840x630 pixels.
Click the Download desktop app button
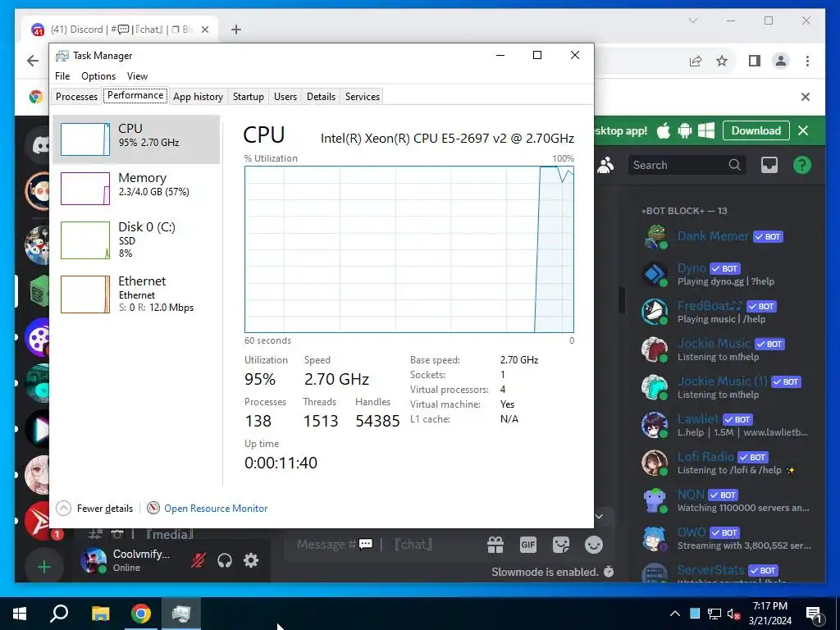pyautogui.click(x=756, y=130)
